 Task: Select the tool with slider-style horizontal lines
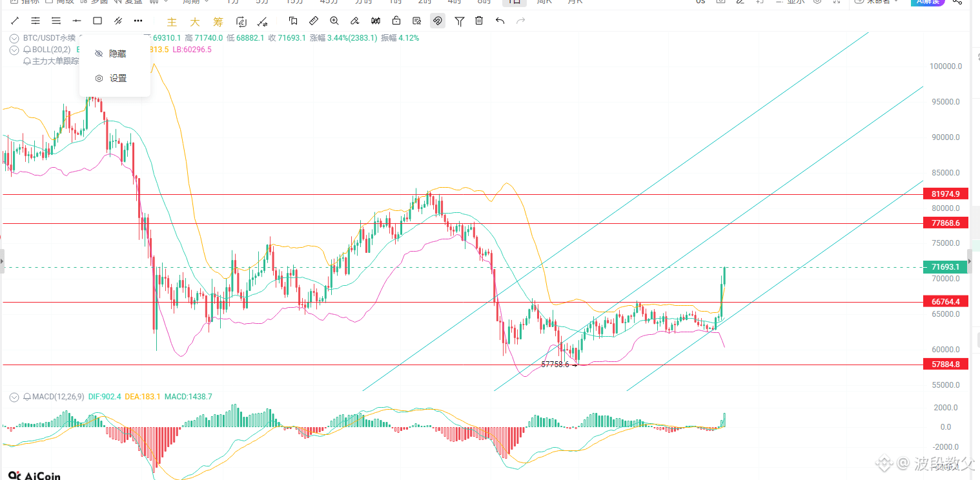36,21
